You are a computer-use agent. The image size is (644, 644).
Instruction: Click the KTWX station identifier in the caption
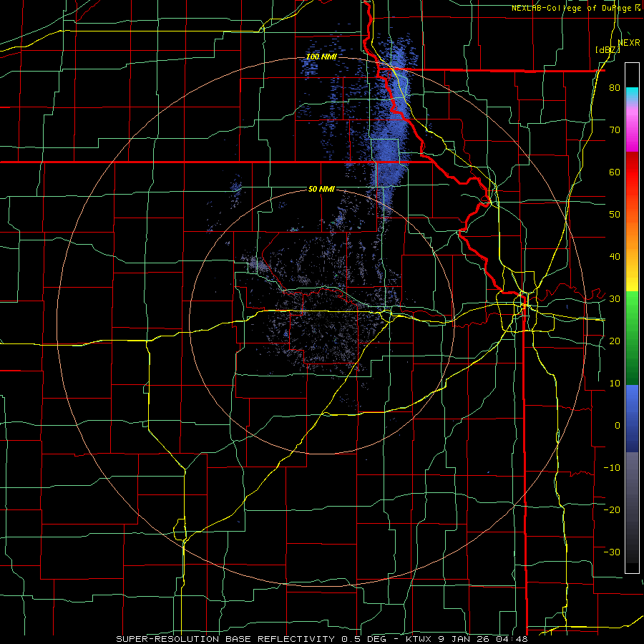[x=418, y=639]
